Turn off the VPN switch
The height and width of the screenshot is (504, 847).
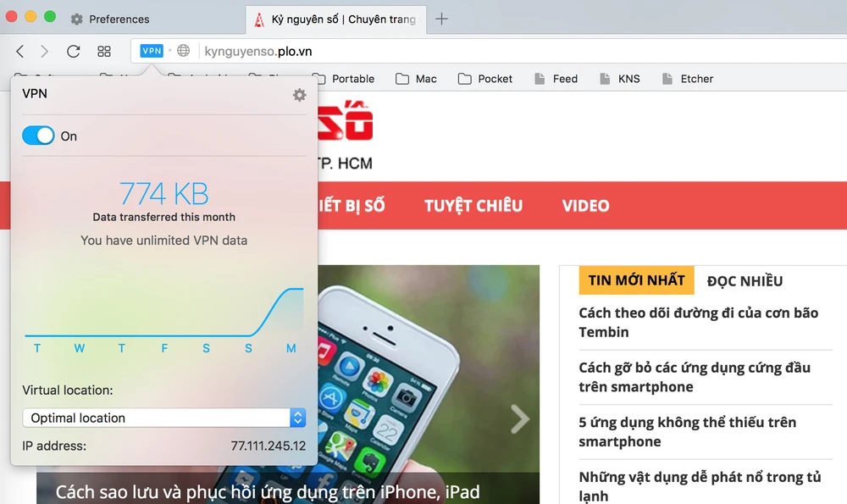[x=38, y=136]
